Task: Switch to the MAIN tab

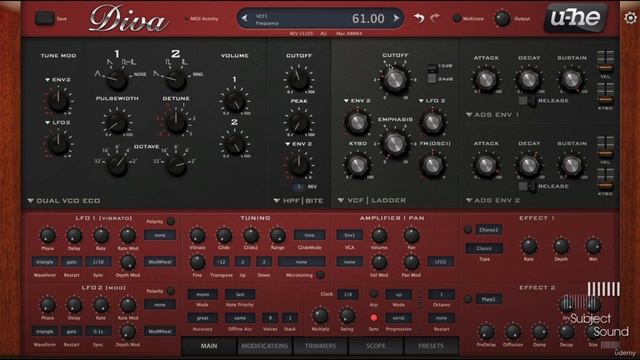Action: (x=209, y=346)
